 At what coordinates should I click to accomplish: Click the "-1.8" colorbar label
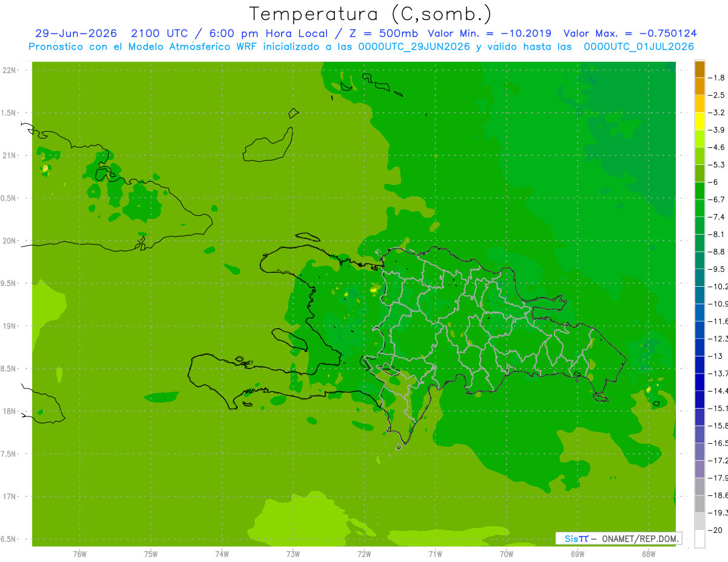[717, 77]
